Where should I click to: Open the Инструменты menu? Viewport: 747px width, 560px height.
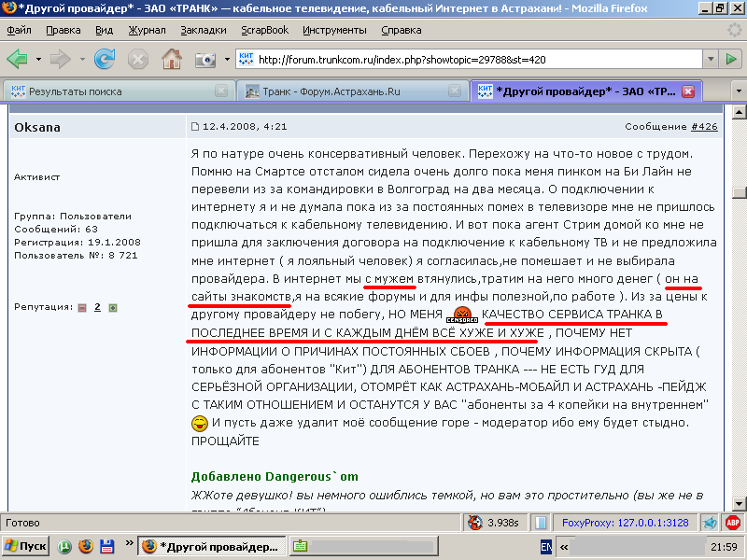tap(335, 30)
